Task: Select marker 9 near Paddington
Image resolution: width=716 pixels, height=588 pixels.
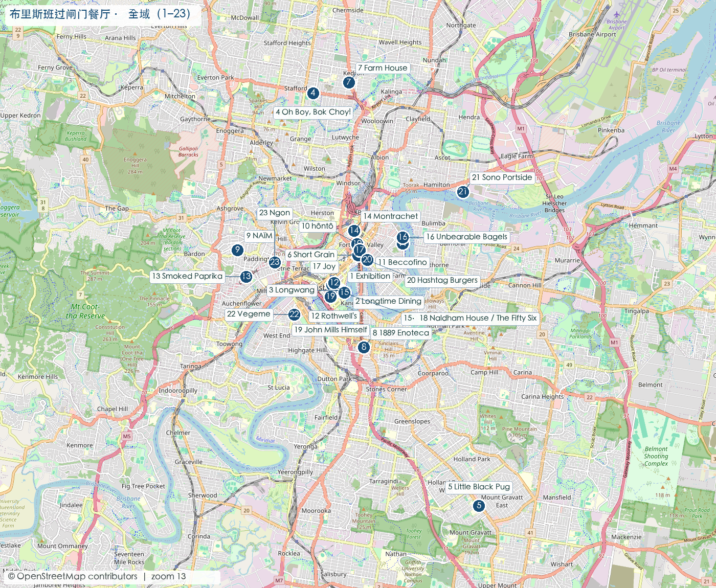Action: (x=237, y=250)
